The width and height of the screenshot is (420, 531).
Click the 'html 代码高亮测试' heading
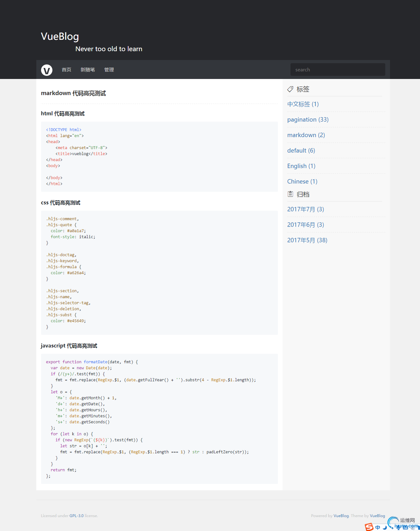[63, 114]
